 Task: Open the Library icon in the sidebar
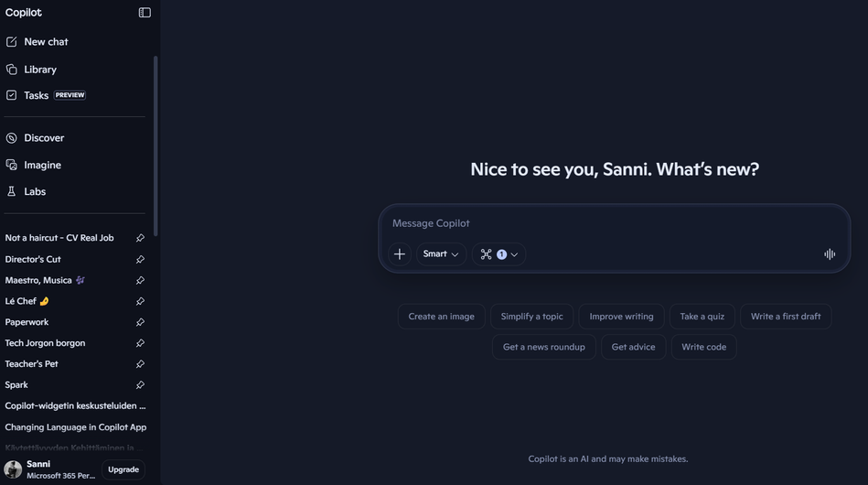(11, 70)
